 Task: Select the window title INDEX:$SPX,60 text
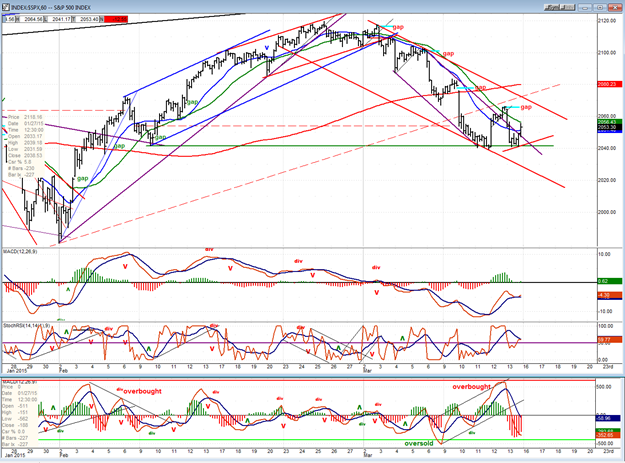pos(31,8)
